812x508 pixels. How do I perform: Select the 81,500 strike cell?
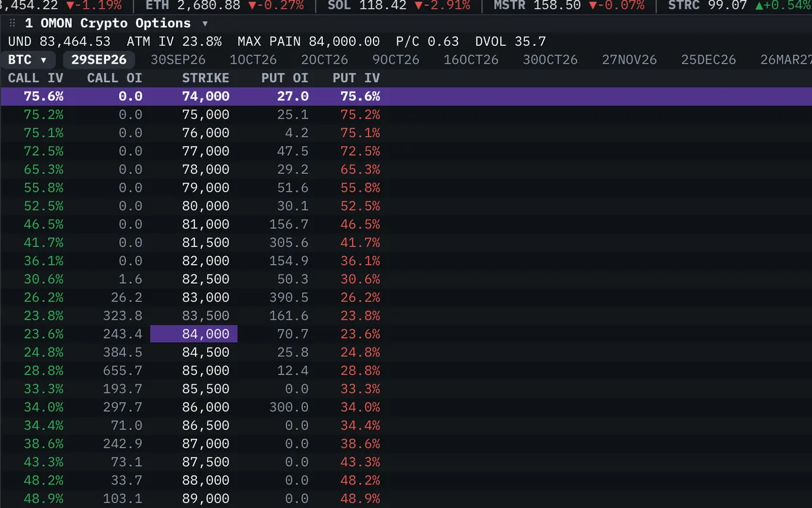click(206, 242)
